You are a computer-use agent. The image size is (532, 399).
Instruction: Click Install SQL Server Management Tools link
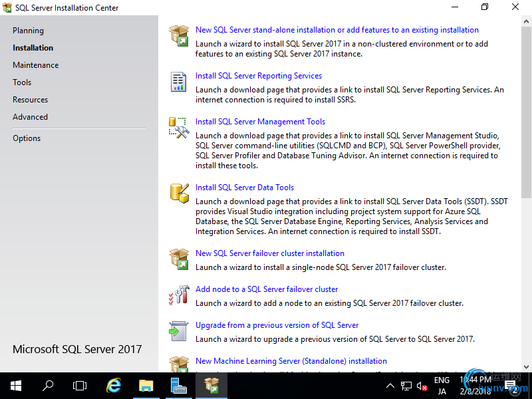pyautogui.click(x=260, y=122)
